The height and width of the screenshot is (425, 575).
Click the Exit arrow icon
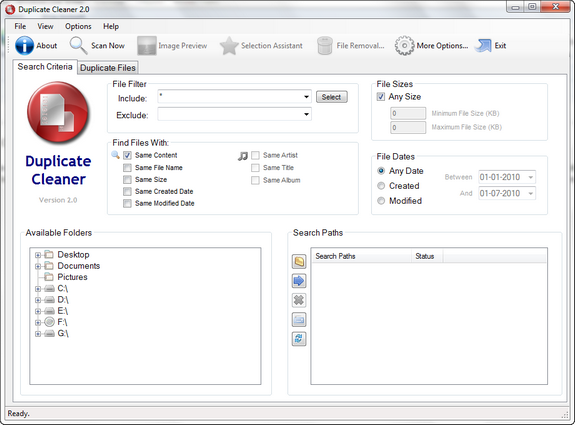[483, 46]
